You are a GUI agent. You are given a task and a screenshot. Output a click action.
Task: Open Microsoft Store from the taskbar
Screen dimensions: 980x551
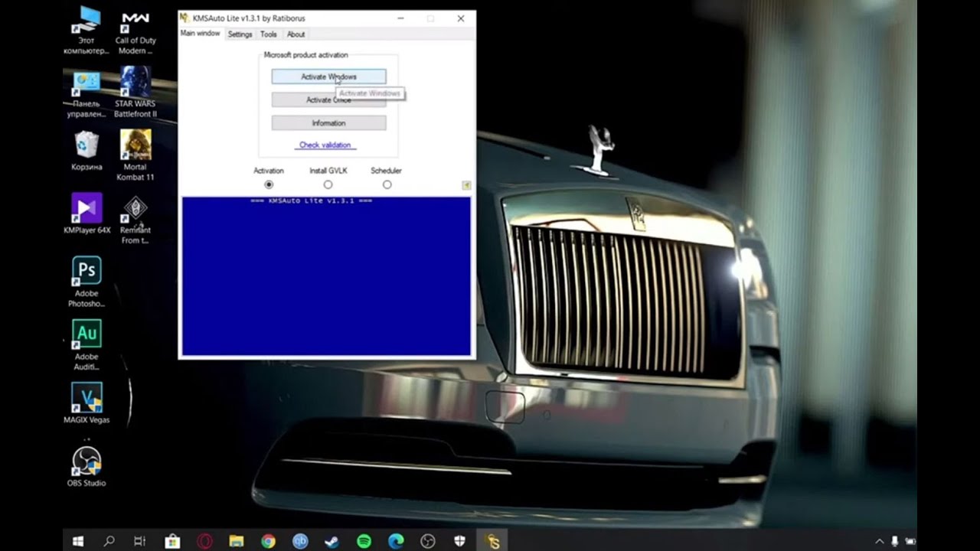coord(172,541)
